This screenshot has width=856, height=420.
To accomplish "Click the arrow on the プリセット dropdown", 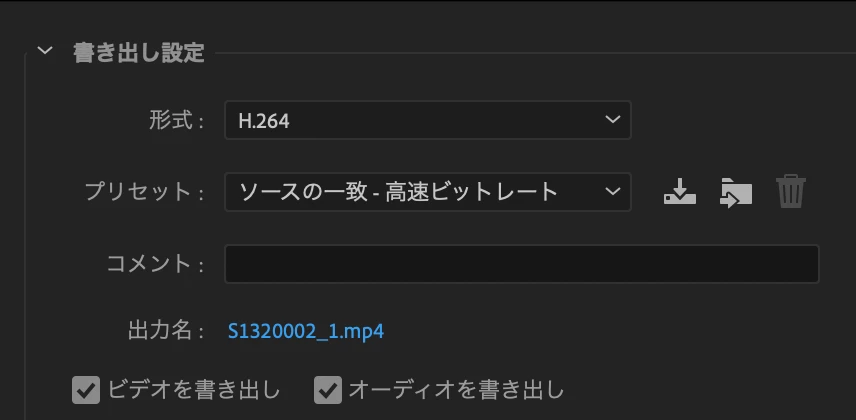I will (613, 191).
